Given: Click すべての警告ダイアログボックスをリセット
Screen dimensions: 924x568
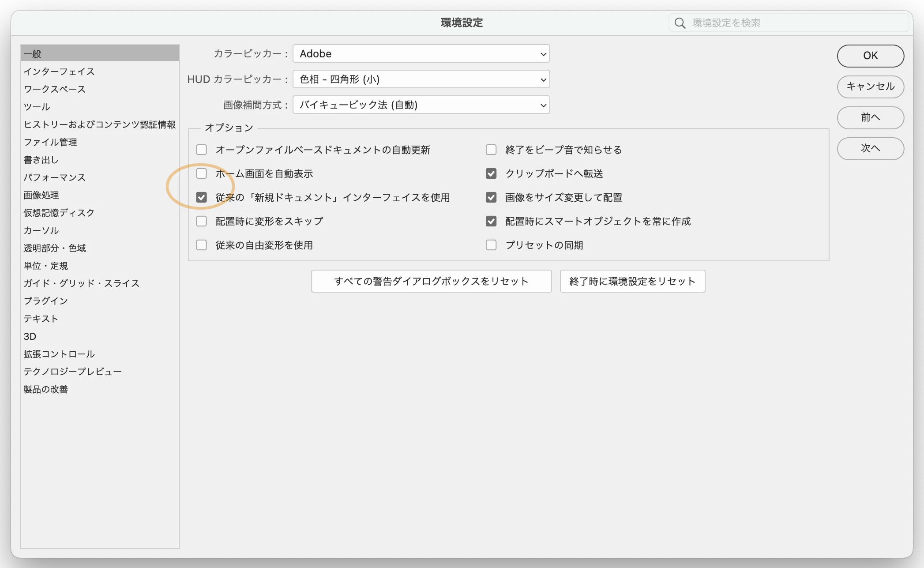Looking at the screenshot, I should [431, 281].
